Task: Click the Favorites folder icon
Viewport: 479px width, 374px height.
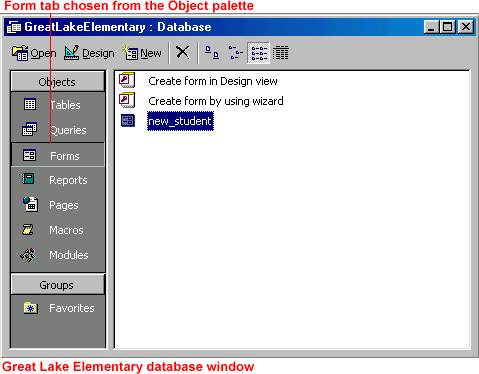Action: tap(30, 308)
